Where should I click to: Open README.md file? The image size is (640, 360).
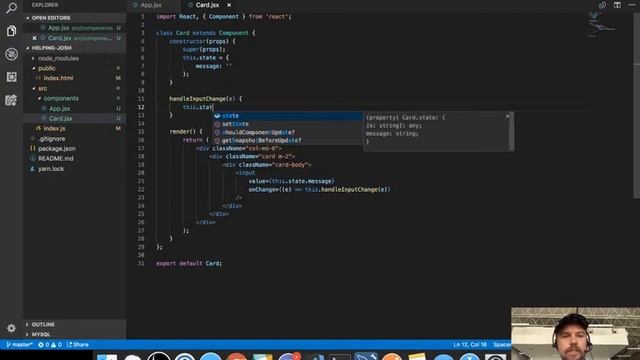pos(56,158)
